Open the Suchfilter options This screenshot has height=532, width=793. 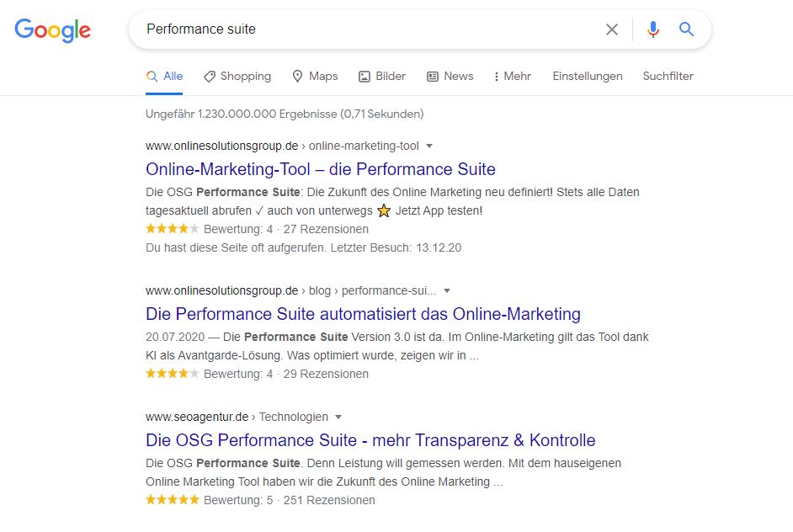[668, 77]
